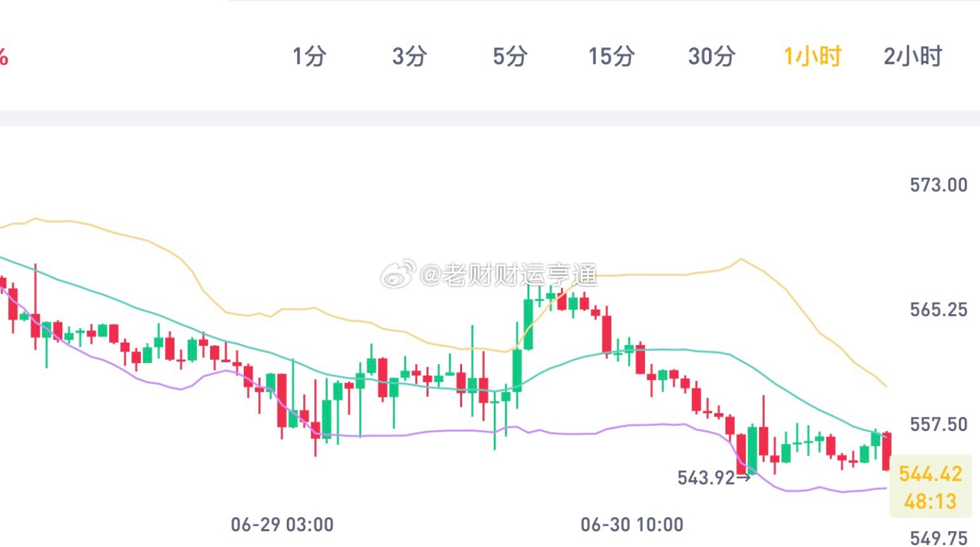
Task: Switch to the 3分 interval
Action: [409, 56]
